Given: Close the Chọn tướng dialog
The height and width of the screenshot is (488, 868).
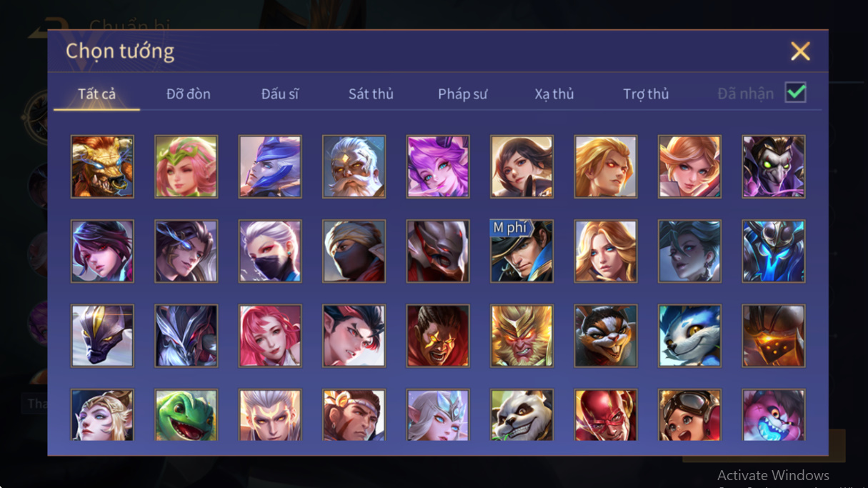Looking at the screenshot, I should point(800,51).
